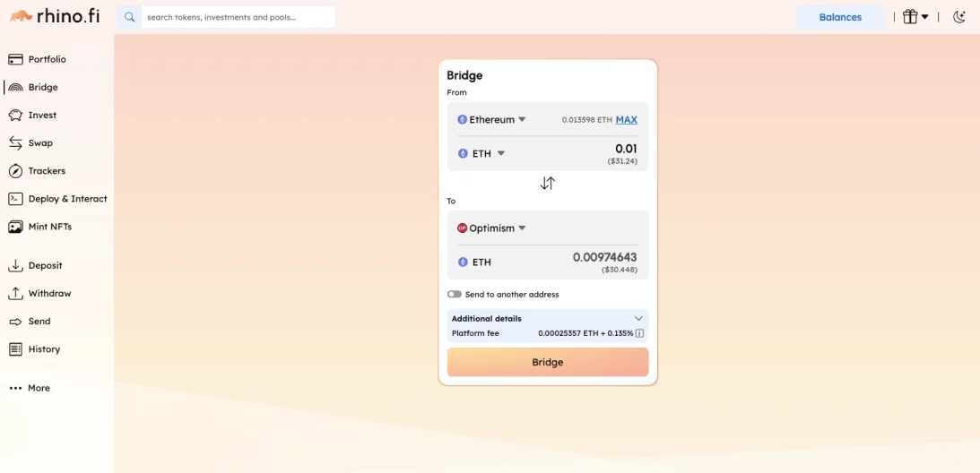The width and height of the screenshot is (980, 473).
Task: Open Deploy & Interact section
Action: [67, 199]
